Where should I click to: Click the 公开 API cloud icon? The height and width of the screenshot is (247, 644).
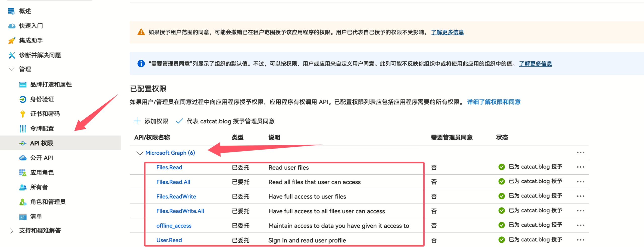click(x=23, y=158)
